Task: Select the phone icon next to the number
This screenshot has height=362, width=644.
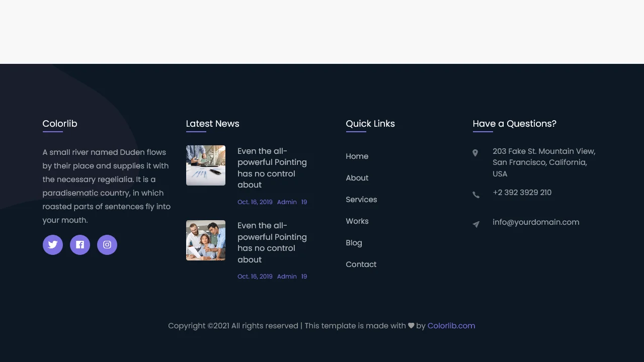Action: [475, 195]
